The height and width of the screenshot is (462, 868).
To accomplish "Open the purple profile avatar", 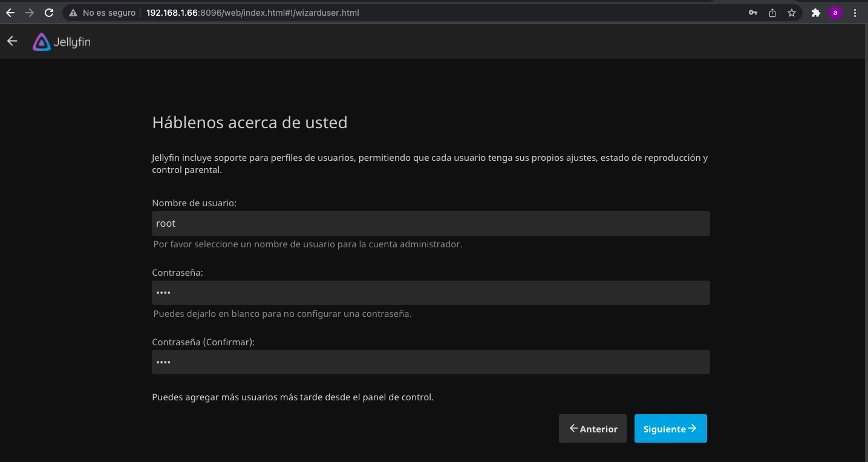I will click(x=835, y=12).
